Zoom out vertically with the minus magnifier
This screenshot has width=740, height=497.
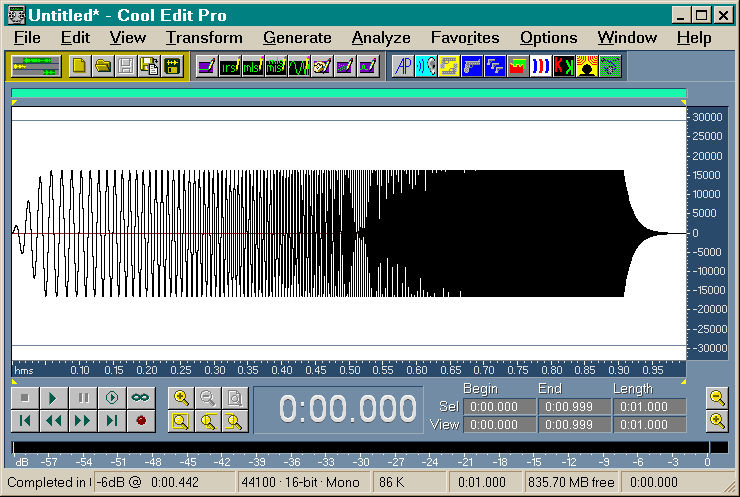(717, 398)
